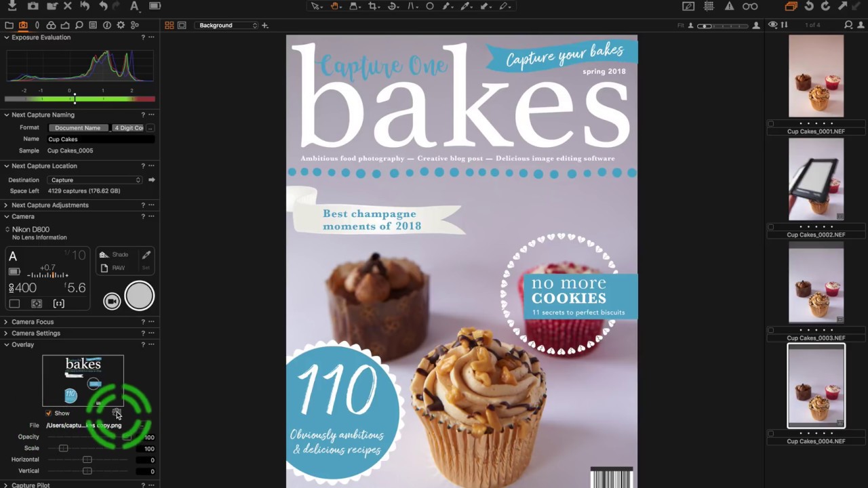
Task: Click the metering mode icon in camera panel
Action: coord(37,304)
